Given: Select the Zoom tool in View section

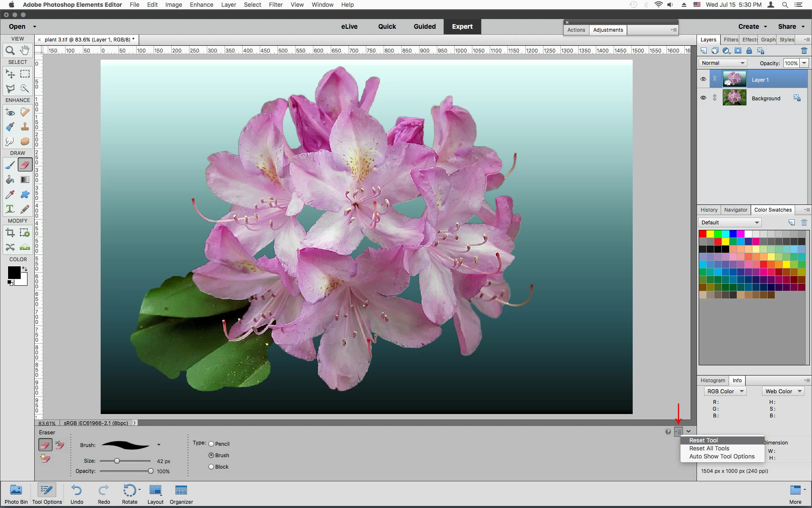Looking at the screenshot, I should point(10,51).
